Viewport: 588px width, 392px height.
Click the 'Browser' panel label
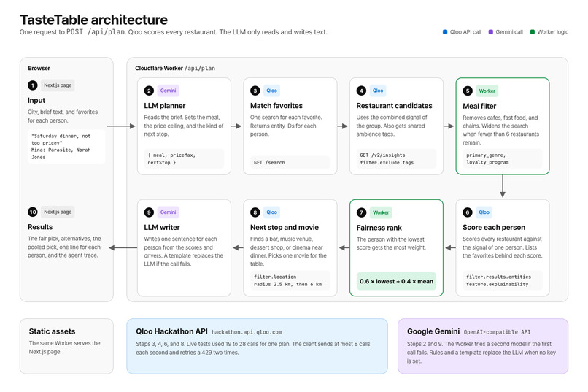click(39, 69)
